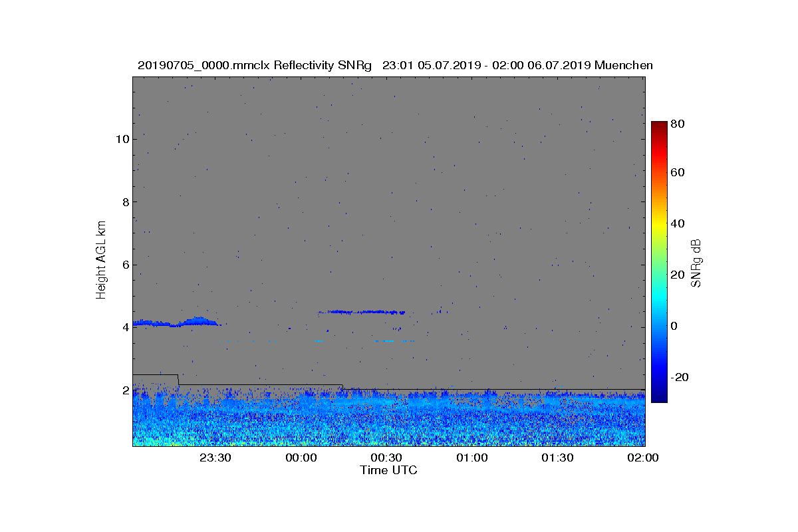Click the y-axis tick label 10
Screen dimensions: 798x532
pyautogui.click(x=122, y=139)
